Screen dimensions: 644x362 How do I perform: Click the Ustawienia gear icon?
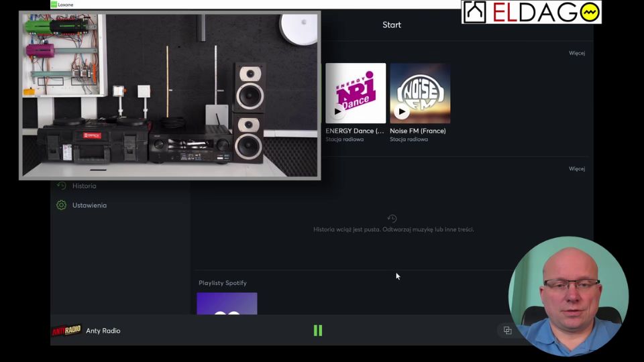point(61,205)
